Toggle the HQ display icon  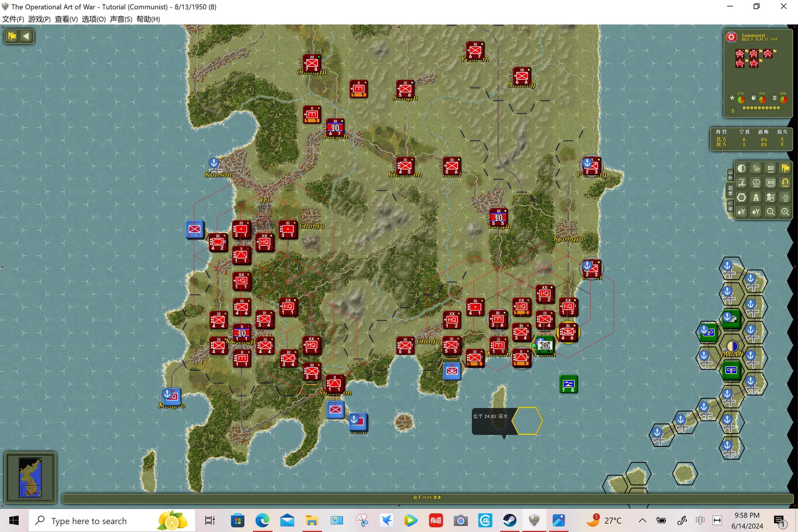[771, 183]
